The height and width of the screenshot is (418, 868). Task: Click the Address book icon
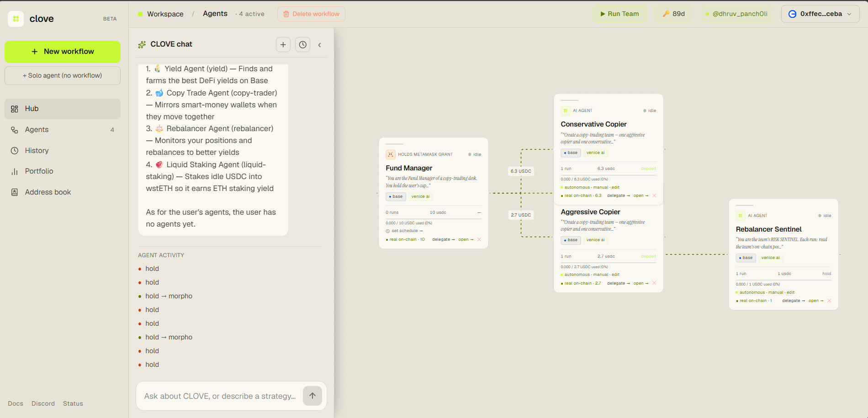pos(15,192)
